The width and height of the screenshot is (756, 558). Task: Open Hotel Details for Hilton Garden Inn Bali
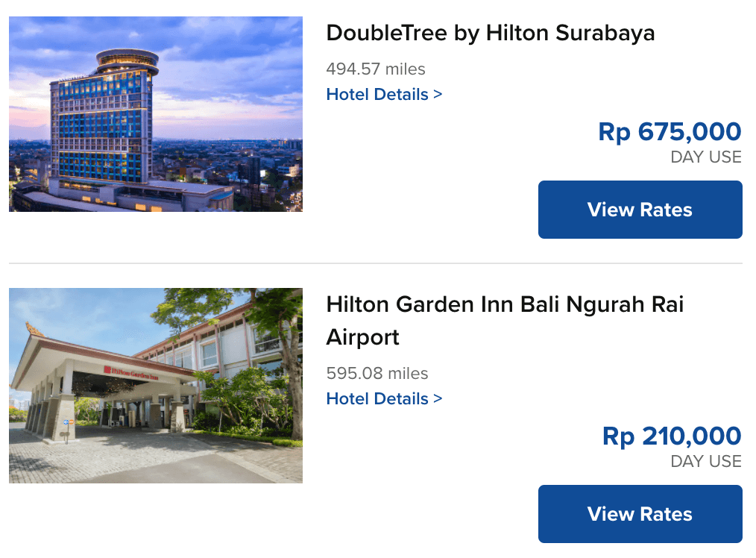[384, 398]
